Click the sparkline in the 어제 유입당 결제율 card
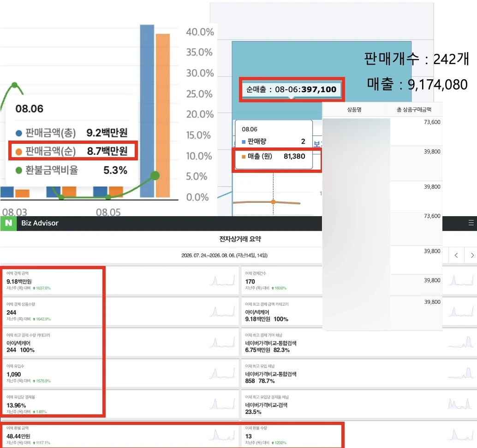The width and height of the screenshot is (477, 448). [x=222, y=404]
